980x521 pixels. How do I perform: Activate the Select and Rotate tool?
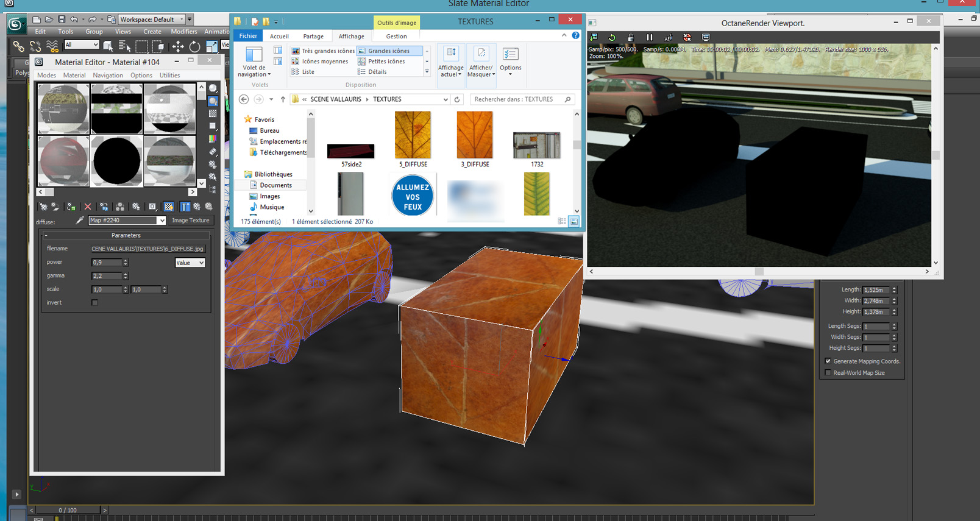(x=194, y=46)
